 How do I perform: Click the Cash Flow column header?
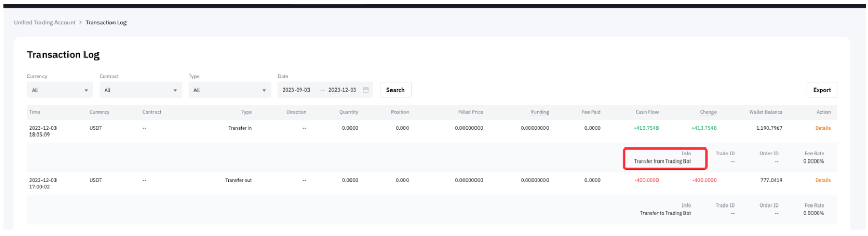click(x=647, y=112)
